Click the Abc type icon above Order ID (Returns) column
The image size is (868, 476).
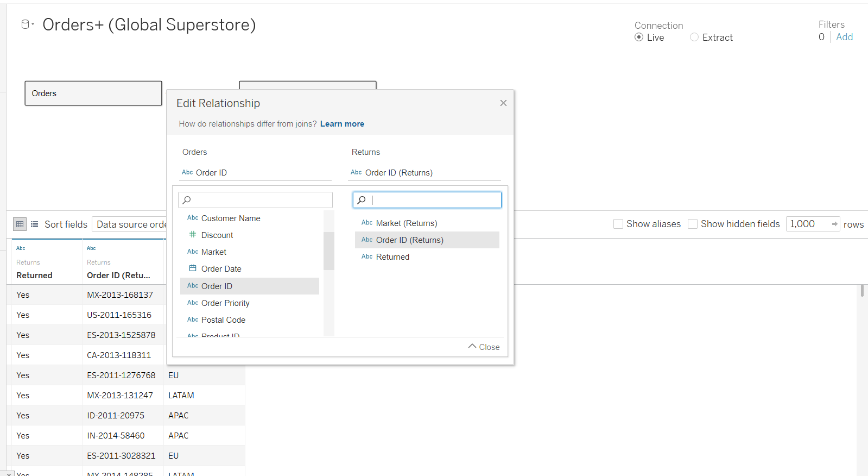coord(91,248)
